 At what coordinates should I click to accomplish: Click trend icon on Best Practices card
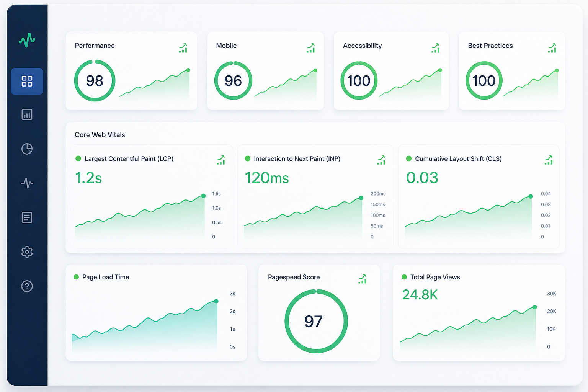pyautogui.click(x=552, y=48)
